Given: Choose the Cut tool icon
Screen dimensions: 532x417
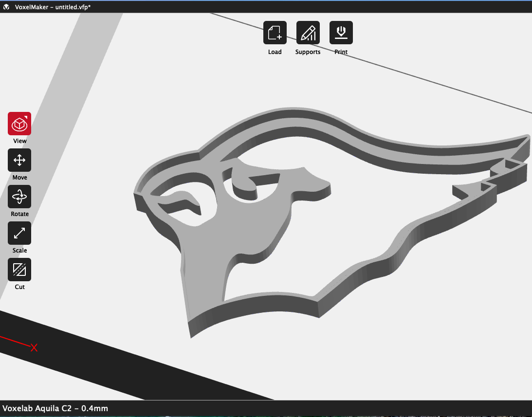Looking at the screenshot, I should 19,270.
